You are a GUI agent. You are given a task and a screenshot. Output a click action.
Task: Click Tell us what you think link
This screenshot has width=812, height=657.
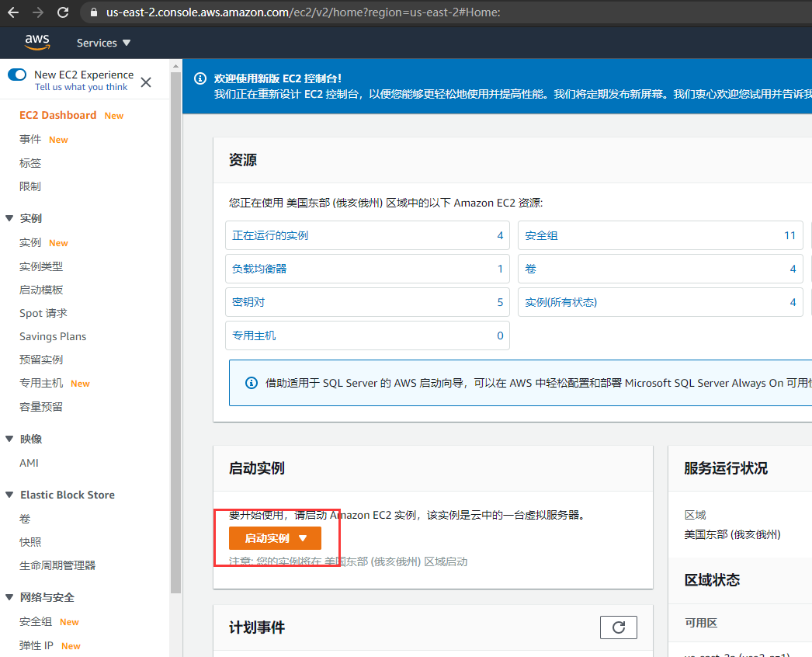coord(82,87)
